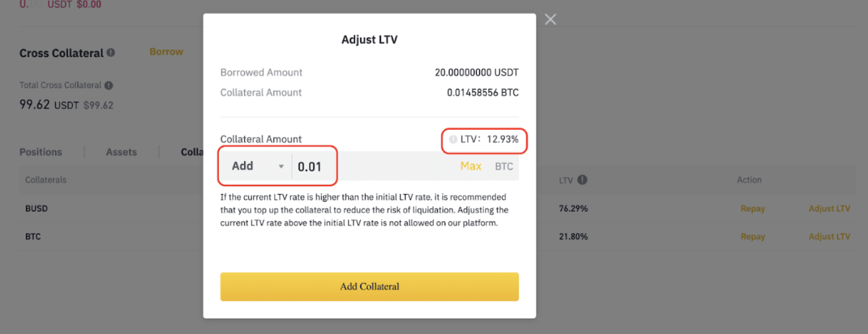Image resolution: width=868 pixels, height=334 pixels.
Task: Click the Borrow link
Action: click(167, 52)
